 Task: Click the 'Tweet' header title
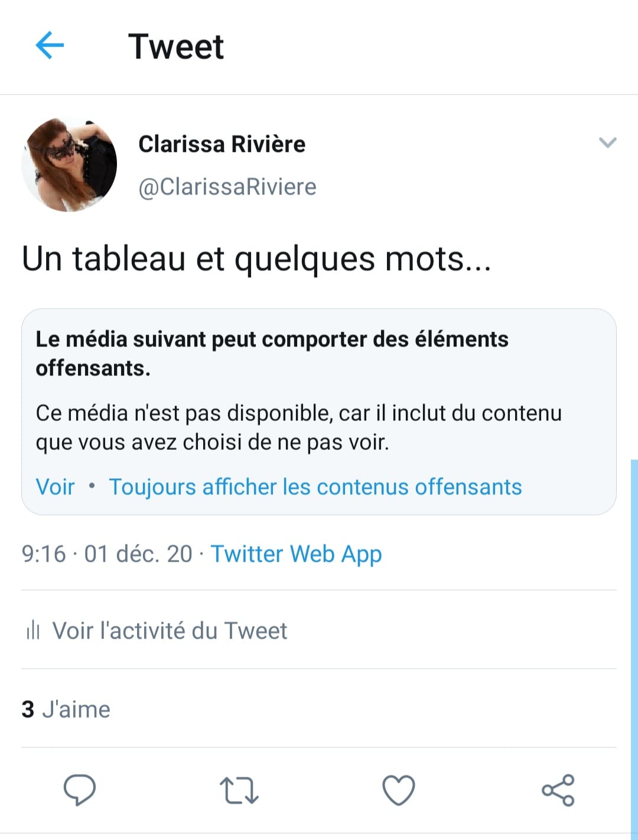click(x=176, y=47)
